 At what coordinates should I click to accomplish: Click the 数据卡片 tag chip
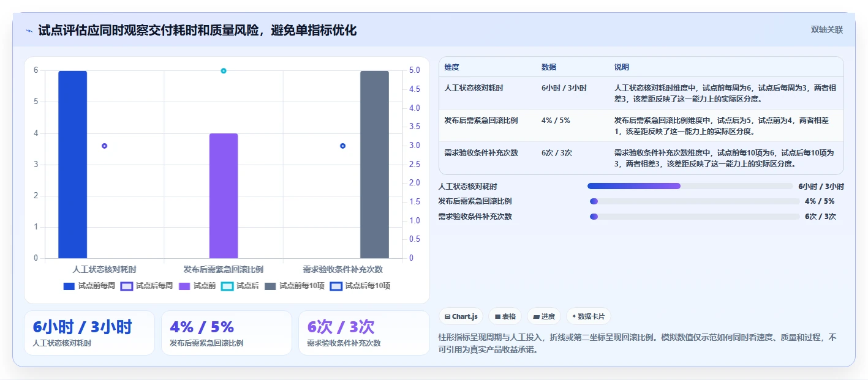[588, 316]
